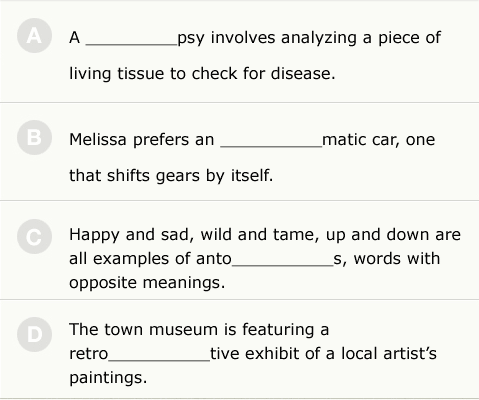
Task: Click the word 'paintings.' in option D
Action: tap(108, 378)
